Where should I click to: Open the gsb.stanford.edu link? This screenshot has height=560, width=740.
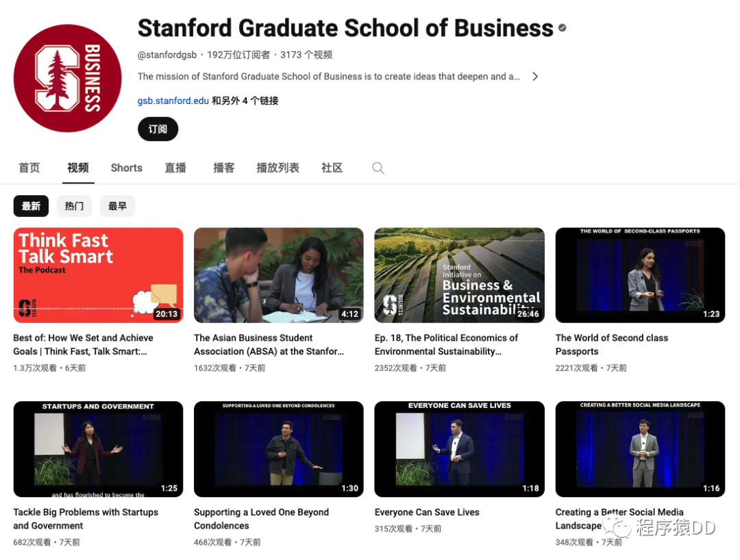click(173, 101)
